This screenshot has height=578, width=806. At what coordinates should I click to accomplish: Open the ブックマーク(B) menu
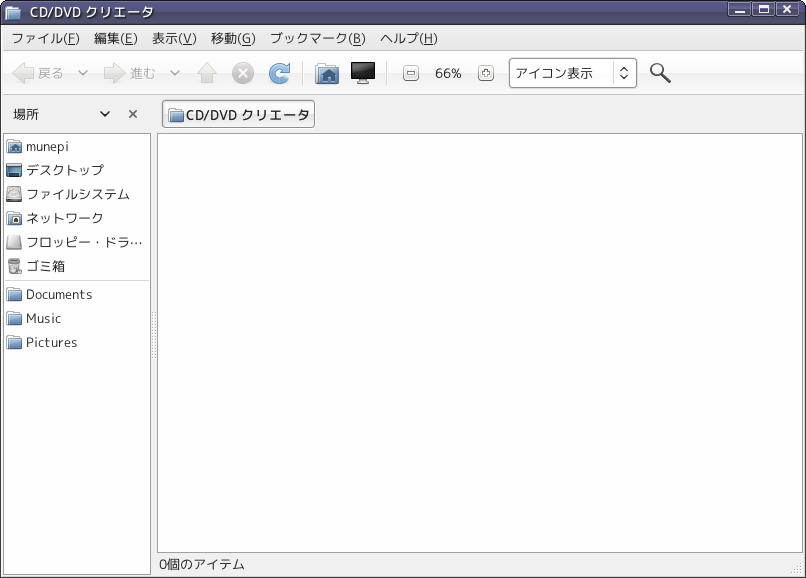tap(318, 39)
